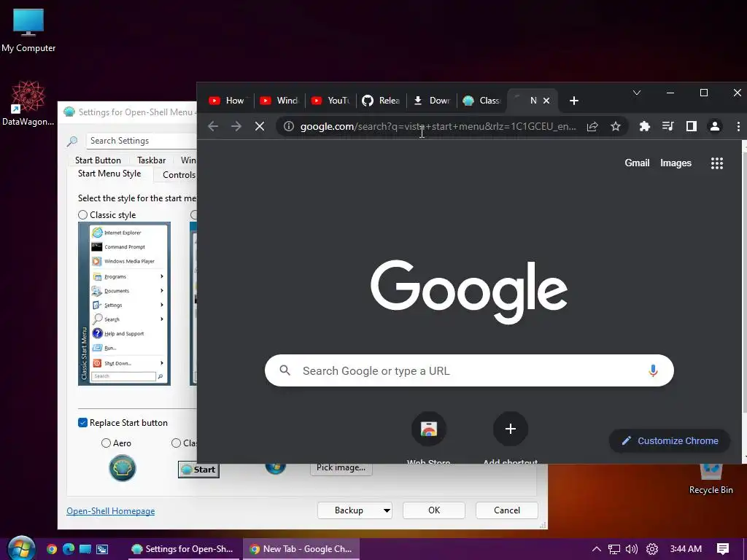Click the Search Settings field
The height and width of the screenshot is (560, 747).
point(141,141)
